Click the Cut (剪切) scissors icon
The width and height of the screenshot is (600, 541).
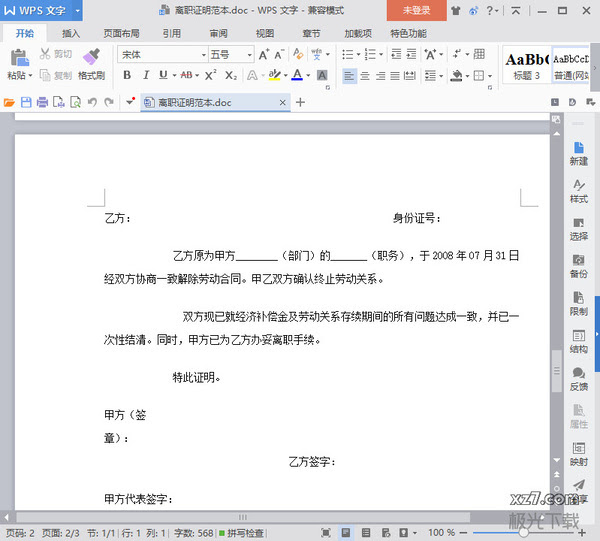pyautogui.click(x=45, y=54)
